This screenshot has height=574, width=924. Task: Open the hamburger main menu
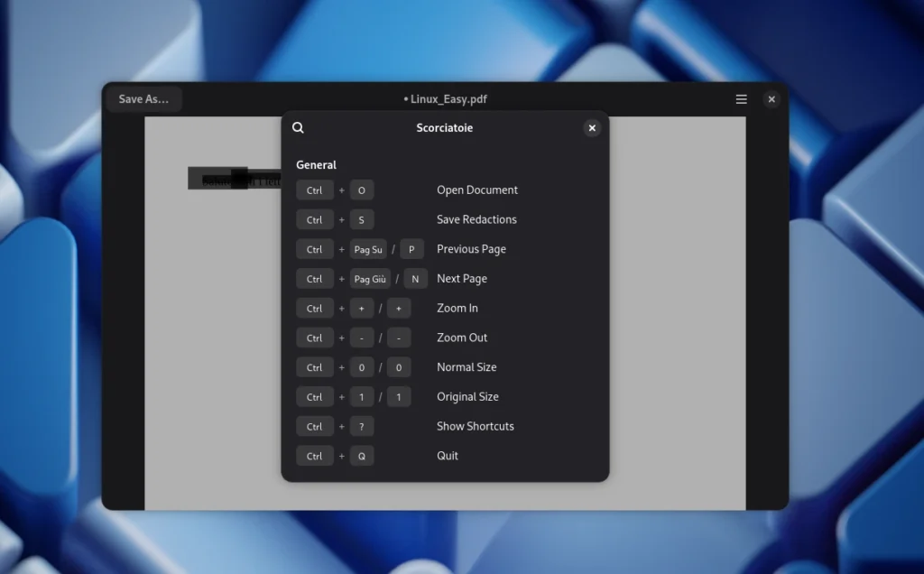[x=741, y=99]
